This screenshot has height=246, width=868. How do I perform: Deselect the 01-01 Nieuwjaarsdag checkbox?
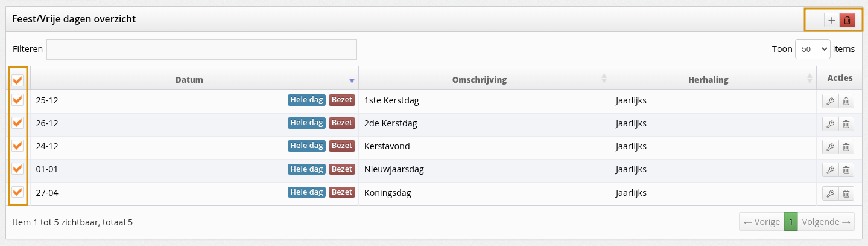[x=17, y=169]
